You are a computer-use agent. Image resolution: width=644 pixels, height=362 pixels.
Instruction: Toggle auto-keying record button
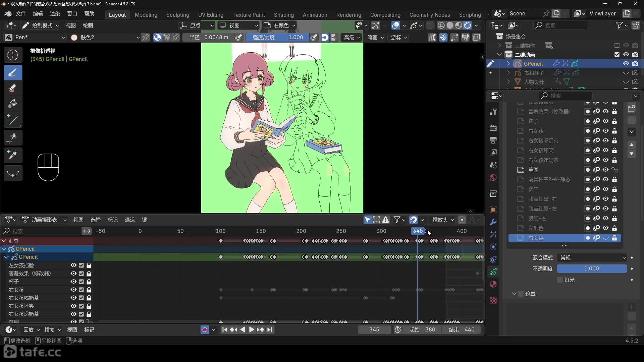click(x=205, y=330)
